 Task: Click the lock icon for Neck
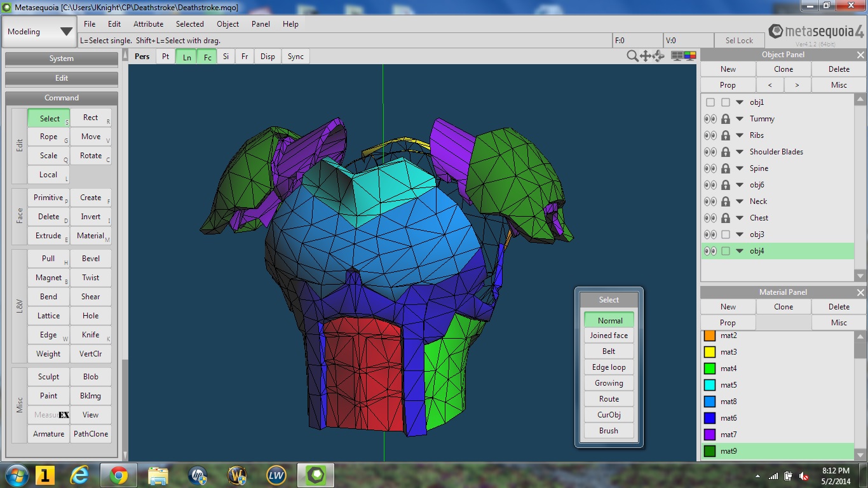pos(726,201)
